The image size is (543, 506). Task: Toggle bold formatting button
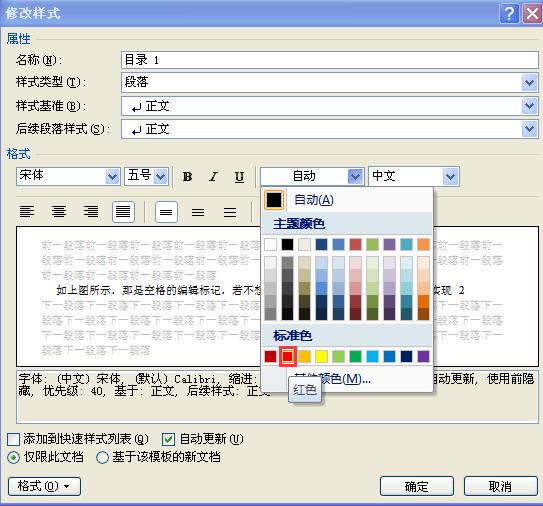pos(187,177)
